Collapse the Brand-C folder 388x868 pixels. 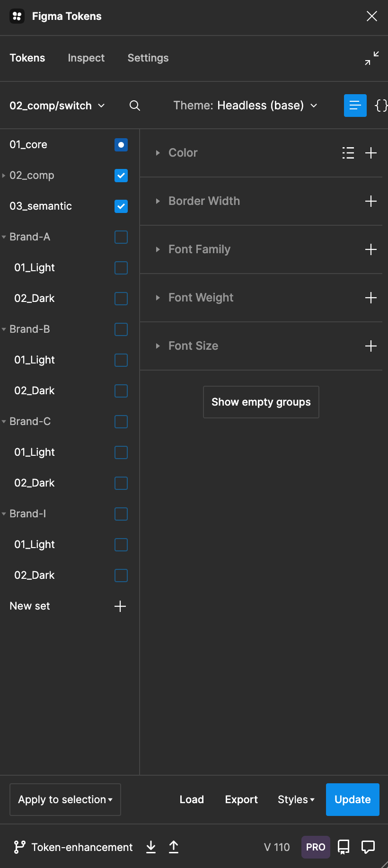click(4, 422)
